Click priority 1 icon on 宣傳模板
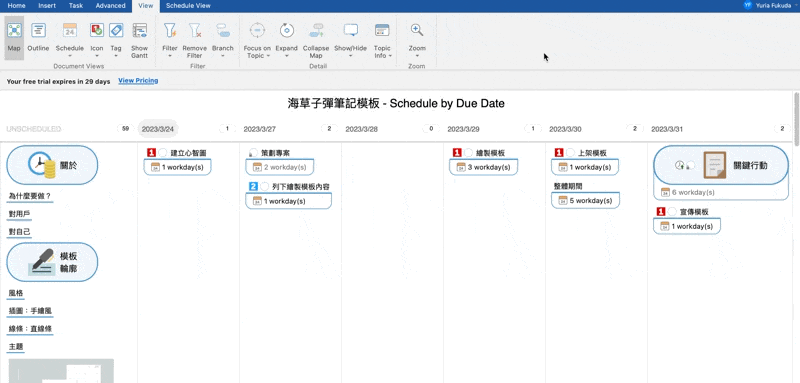The height and width of the screenshot is (383, 800). (x=661, y=212)
